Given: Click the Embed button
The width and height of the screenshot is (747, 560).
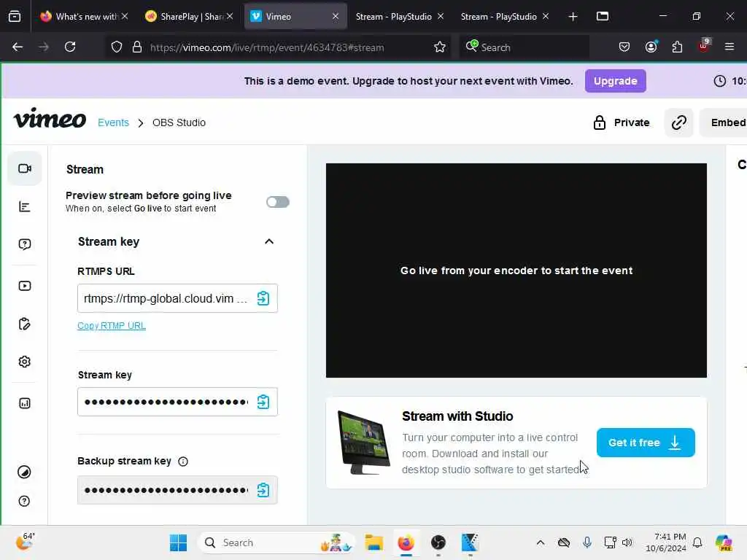Looking at the screenshot, I should (723, 122).
